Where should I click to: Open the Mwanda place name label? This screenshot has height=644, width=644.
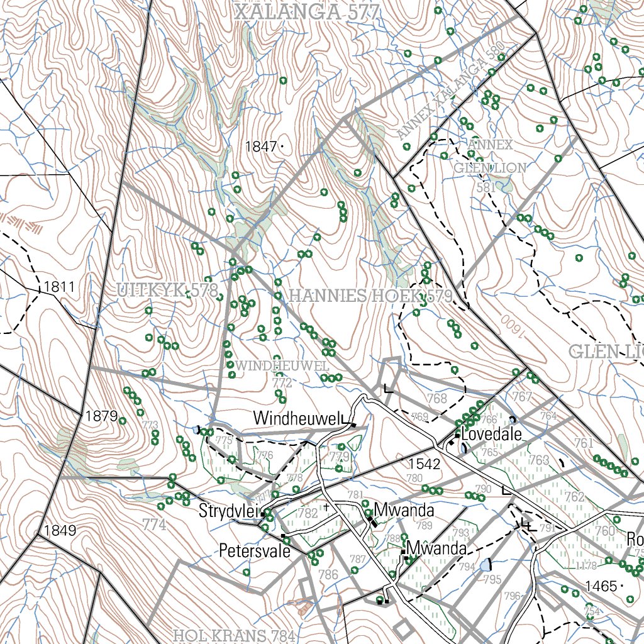[x=406, y=511]
